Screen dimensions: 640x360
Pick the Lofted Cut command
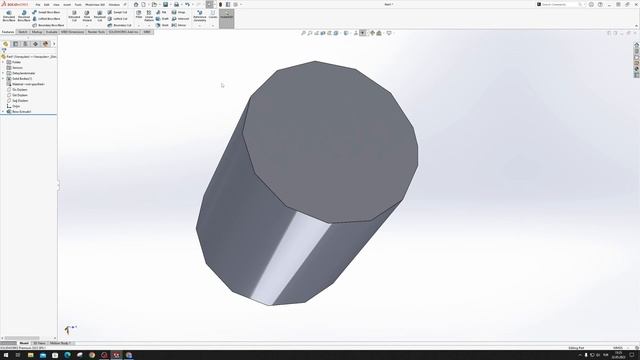117,19
